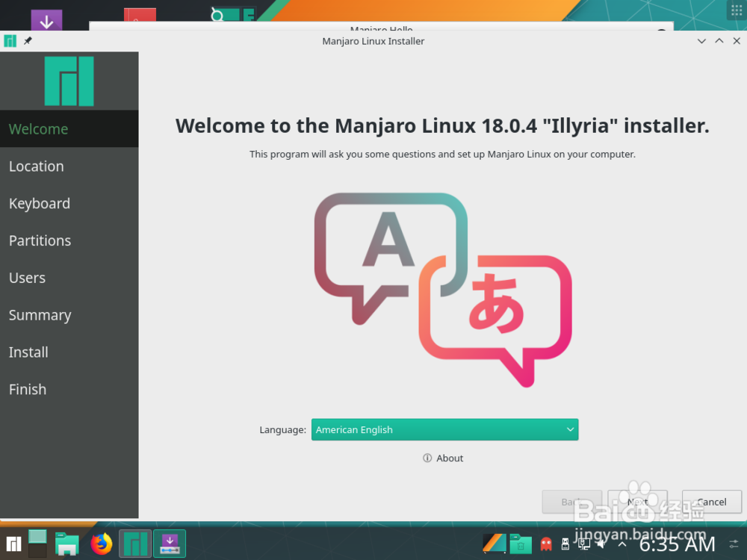Click the green magnifier desktop icon

(233, 14)
